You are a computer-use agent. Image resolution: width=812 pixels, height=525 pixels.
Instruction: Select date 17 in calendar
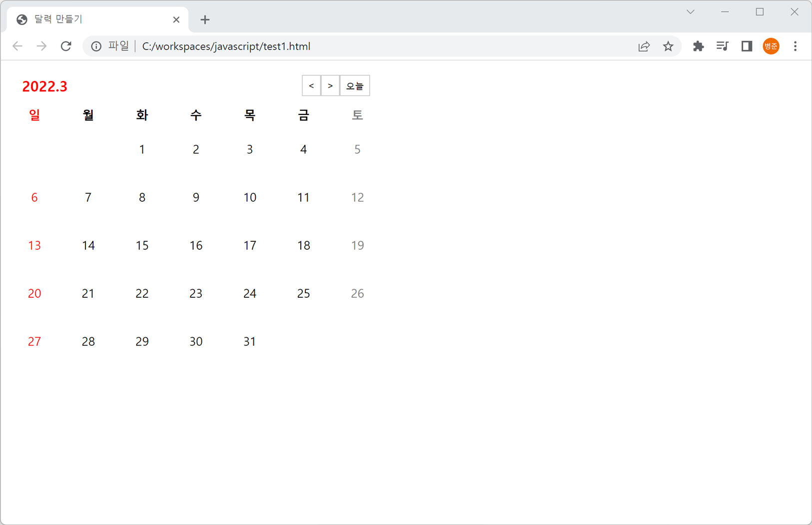(x=250, y=245)
